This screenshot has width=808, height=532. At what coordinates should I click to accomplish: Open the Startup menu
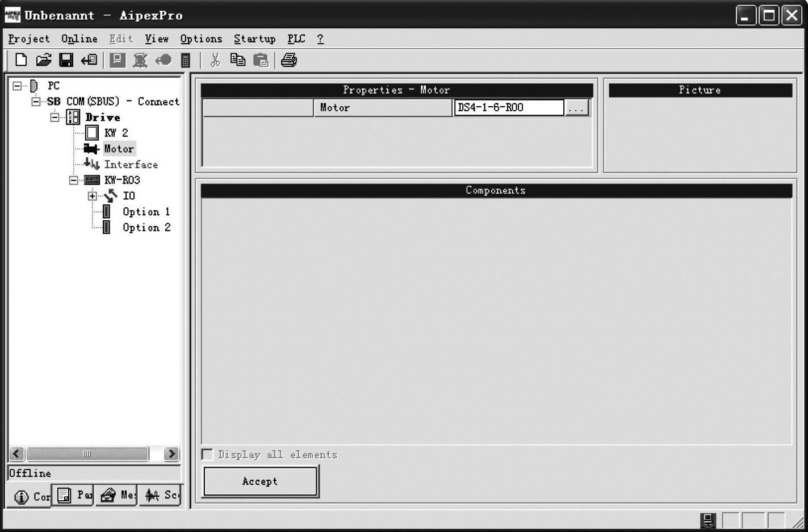point(254,39)
